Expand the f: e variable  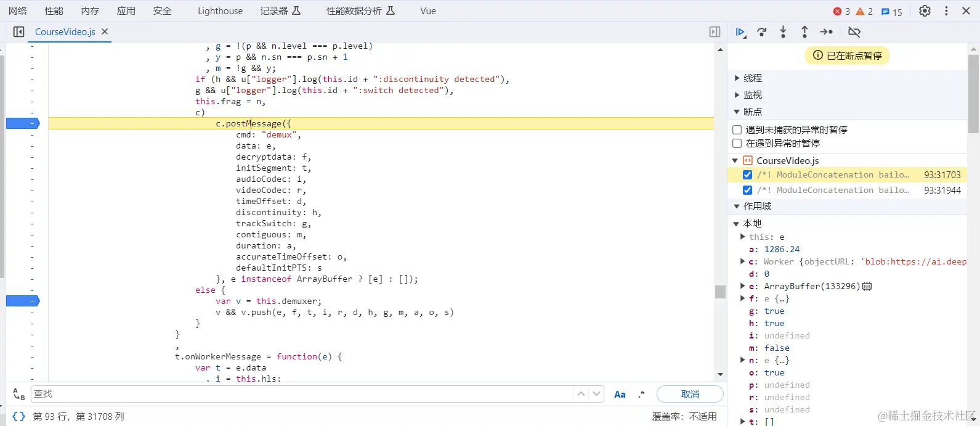[x=743, y=298]
